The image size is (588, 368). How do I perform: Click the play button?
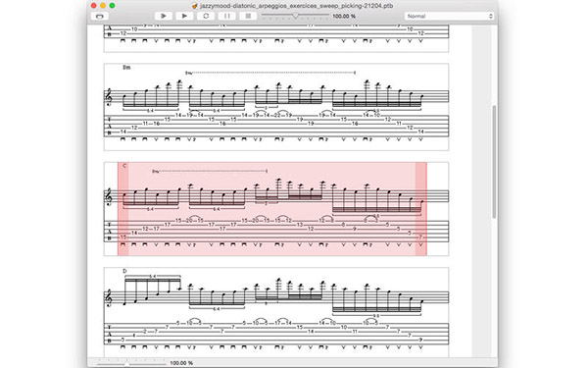tap(184, 16)
